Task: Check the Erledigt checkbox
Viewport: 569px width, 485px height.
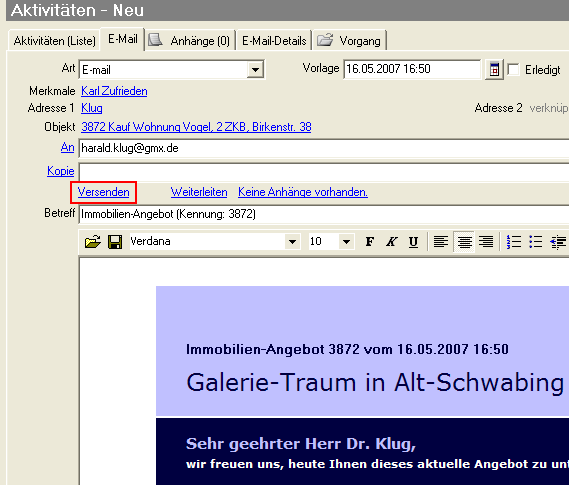Action: point(513,69)
